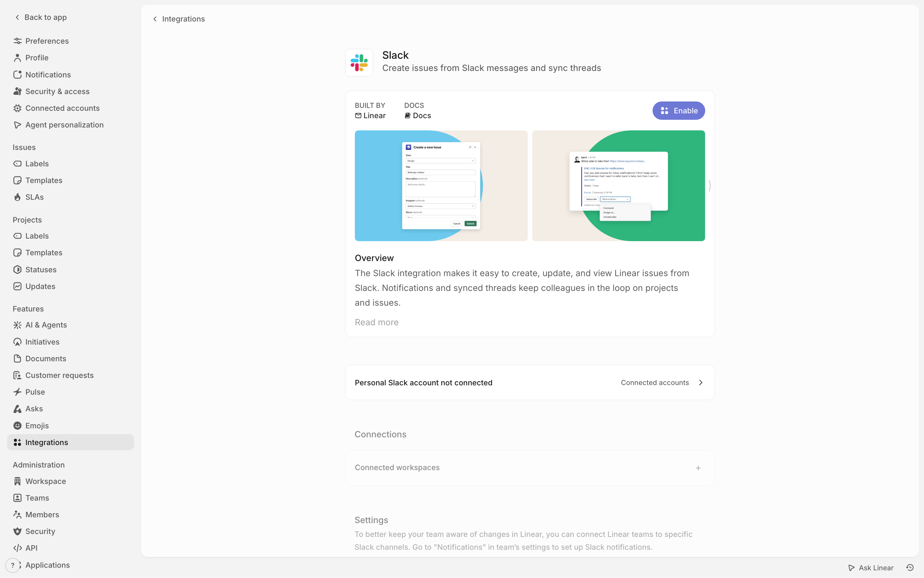Click the Settings section heading
This screenshot has width=924, height=578.
(x=371, y=520)
